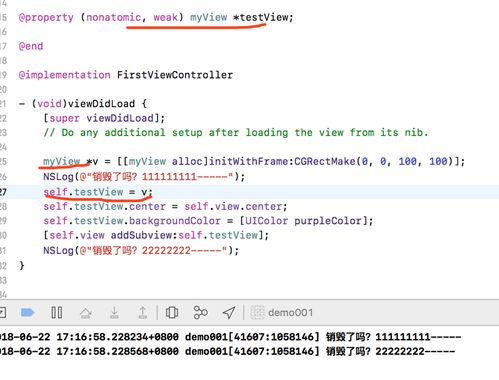Click the Step Over debug icon

coord(86,313)
